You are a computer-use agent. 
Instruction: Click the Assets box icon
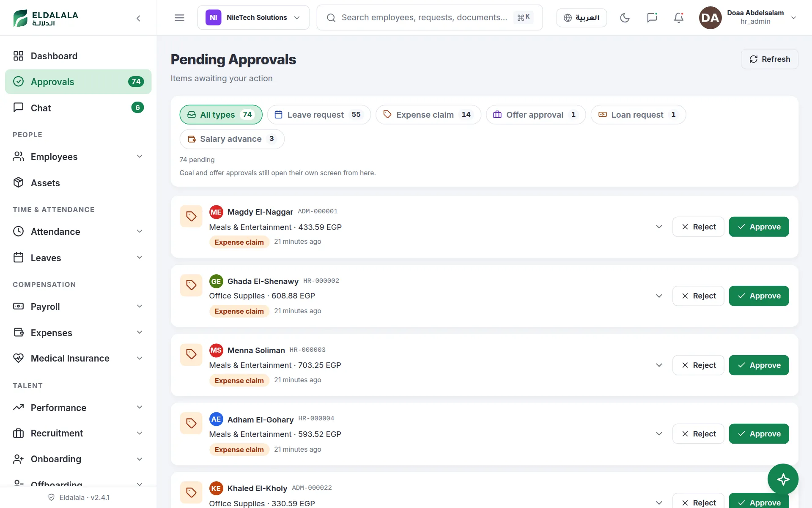click(x=18, y=182)
